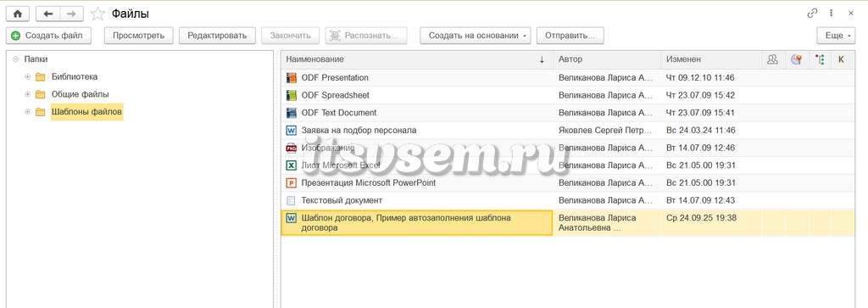
Task: Click the Редактировать button
Action: pos(217,36)
